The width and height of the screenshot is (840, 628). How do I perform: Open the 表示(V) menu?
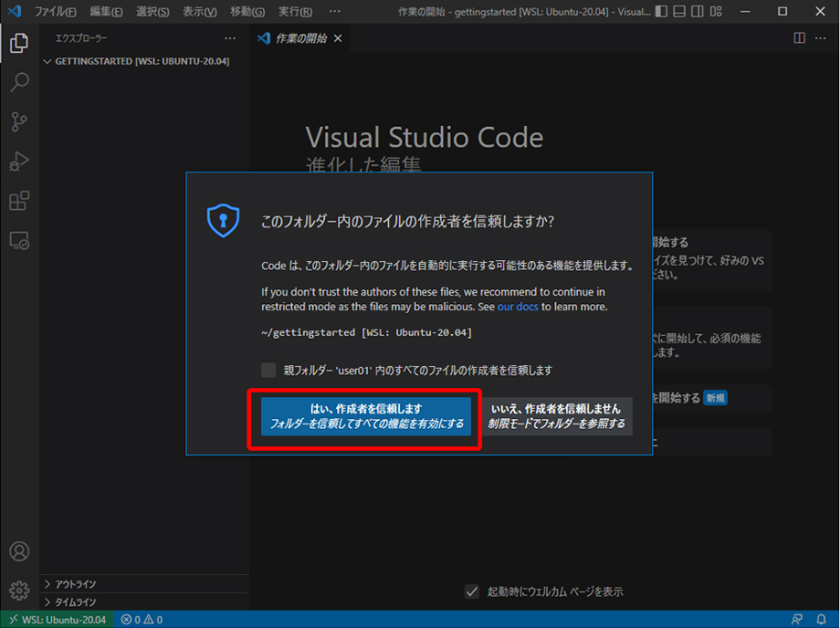[x=200, y=11]
